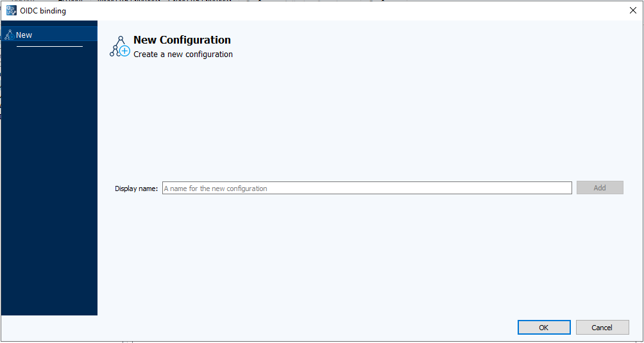
Task: Click the white separator line under New
Action: [49, 46]
